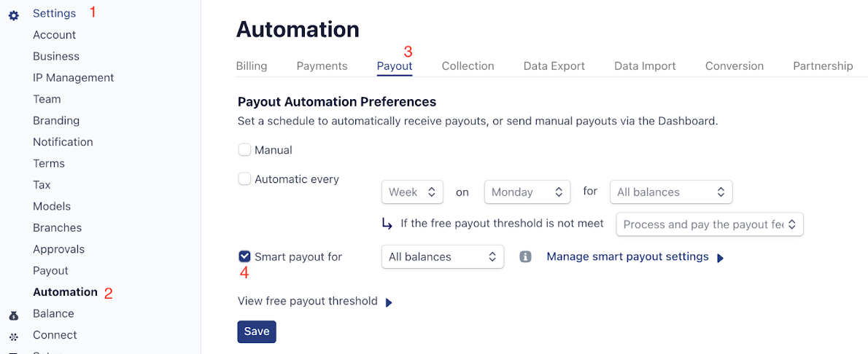The width and height of the screenshot is (868, 354).
Task: Enable the Manual payout checkbox
Action: pyautogui.click(x=244, y=150)
